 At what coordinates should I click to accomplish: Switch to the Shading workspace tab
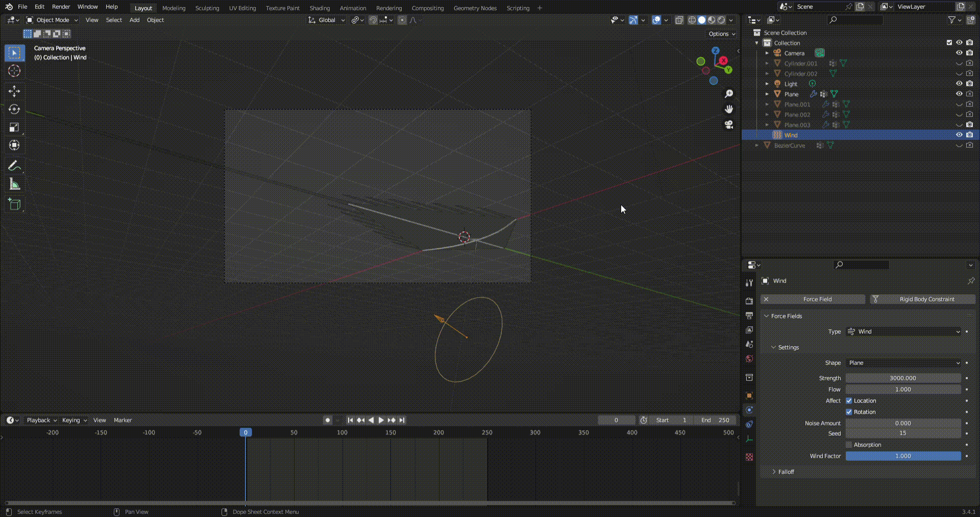pyautogui.click(x=320, y=8)
